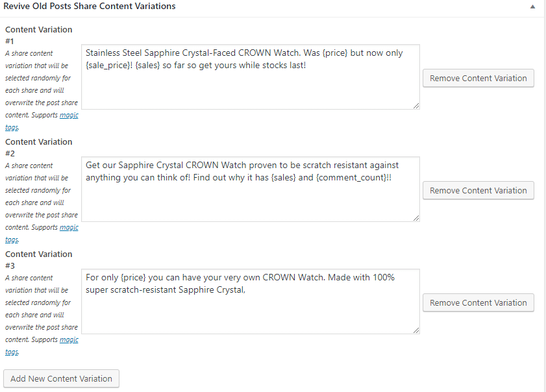This screenshot has height=392, width=546.
Task: Click resize corner of variation #3 textarea
Action: 416,330
